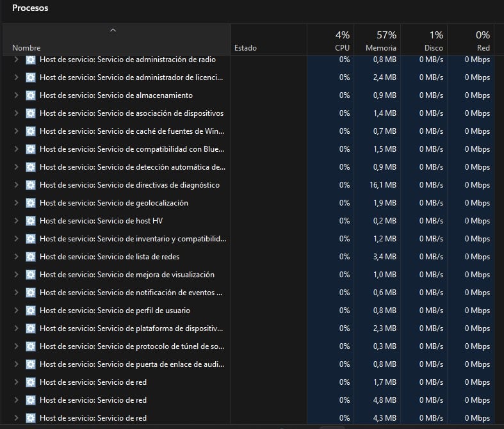Click the 1,0 MB memory value
Image resolution: width=504 pixels, height=429 pixels.
coord(385,275)
